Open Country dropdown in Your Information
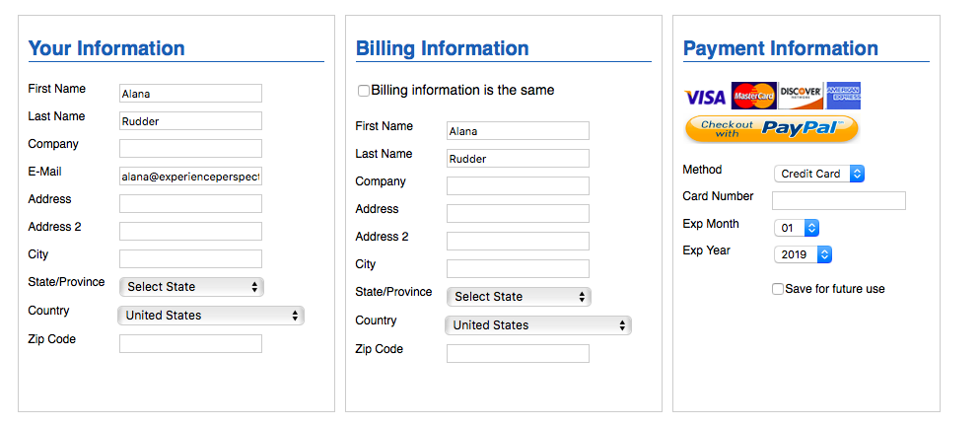Screen dimensions: 980x427 211,316
